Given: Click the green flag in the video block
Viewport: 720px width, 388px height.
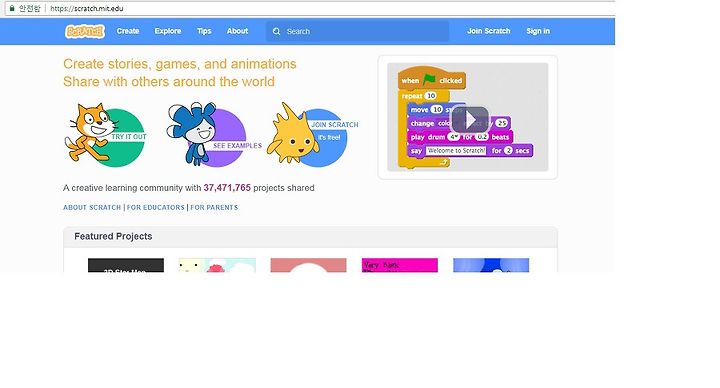Looking at the screenshot, I should point(429,79).
